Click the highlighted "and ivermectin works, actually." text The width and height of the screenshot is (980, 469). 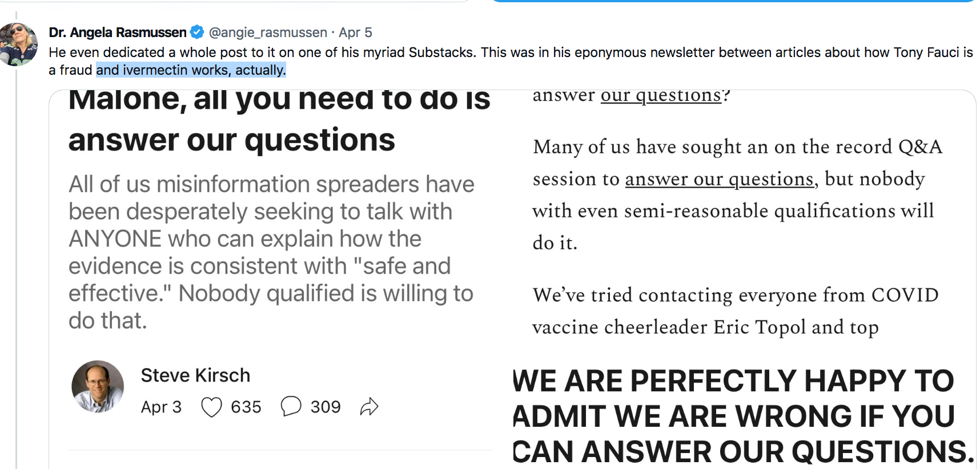click(191, 70)
